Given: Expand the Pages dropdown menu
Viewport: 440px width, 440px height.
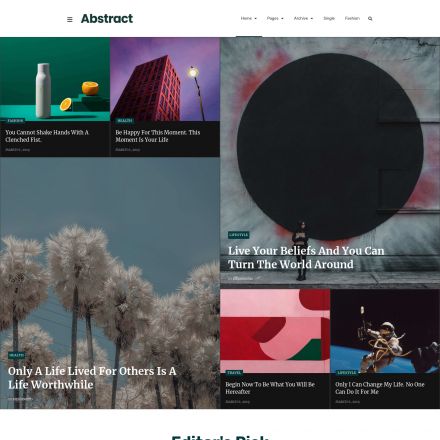Looking at the screenshot, I should [x=275, y=18].
